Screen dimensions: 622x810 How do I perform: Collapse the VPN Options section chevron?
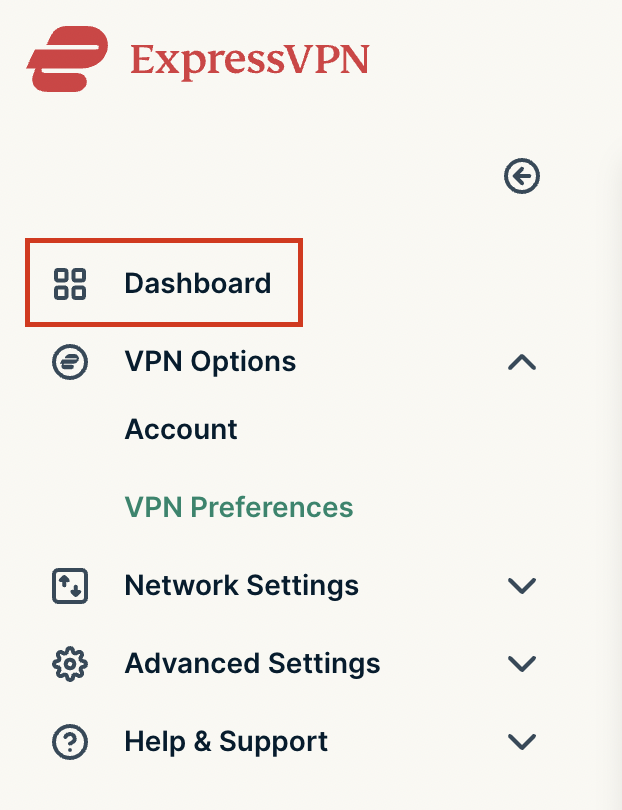tap(522, 362)
